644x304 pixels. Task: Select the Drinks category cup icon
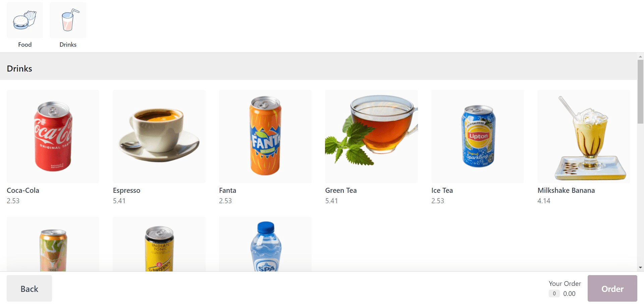(68, 20)
